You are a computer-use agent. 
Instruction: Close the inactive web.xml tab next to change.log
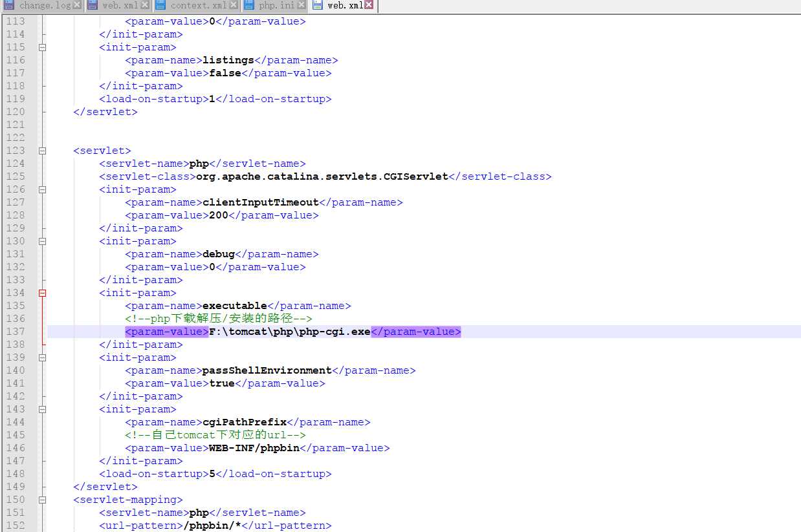point(144,5)
